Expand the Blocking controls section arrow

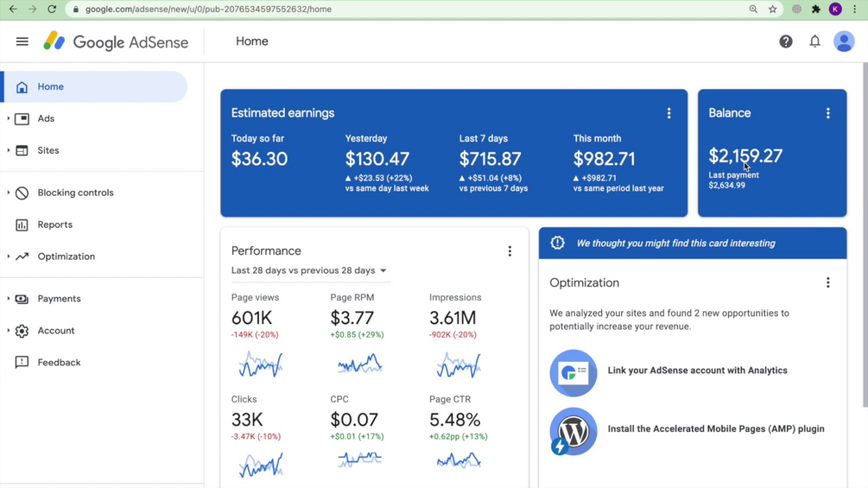pos(9,193)
